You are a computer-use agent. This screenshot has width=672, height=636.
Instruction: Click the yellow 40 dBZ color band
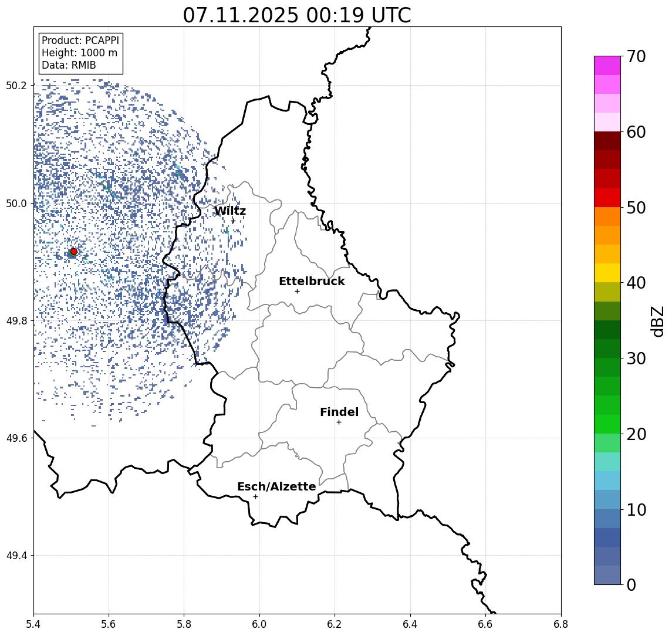click(607, 273)
